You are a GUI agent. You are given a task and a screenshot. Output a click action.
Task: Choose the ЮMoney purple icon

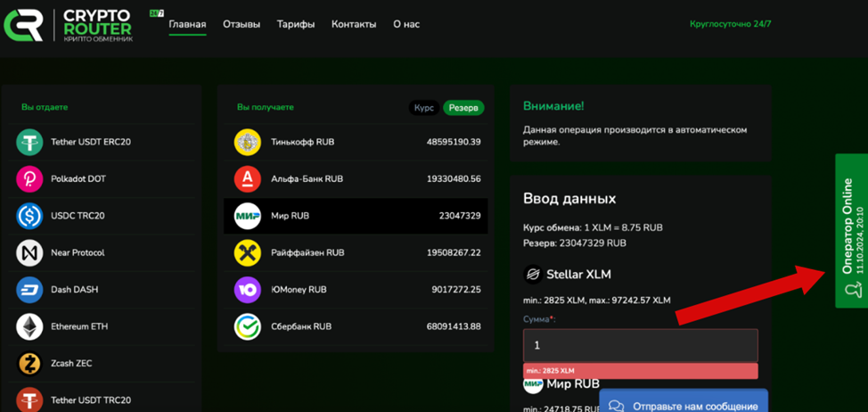(248, 290)
